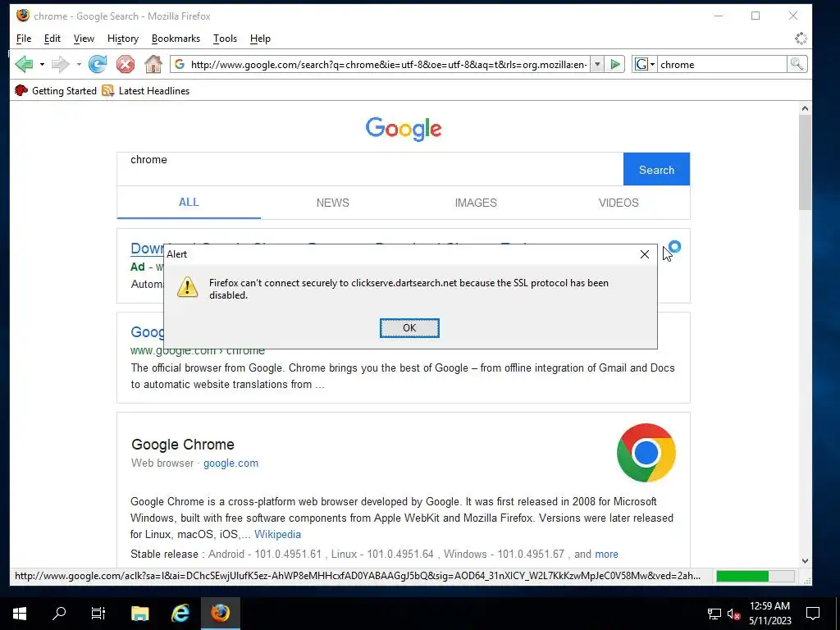Open the Tools menu
The width and height of the screenshot is (840, 630).
pos(225,39)
